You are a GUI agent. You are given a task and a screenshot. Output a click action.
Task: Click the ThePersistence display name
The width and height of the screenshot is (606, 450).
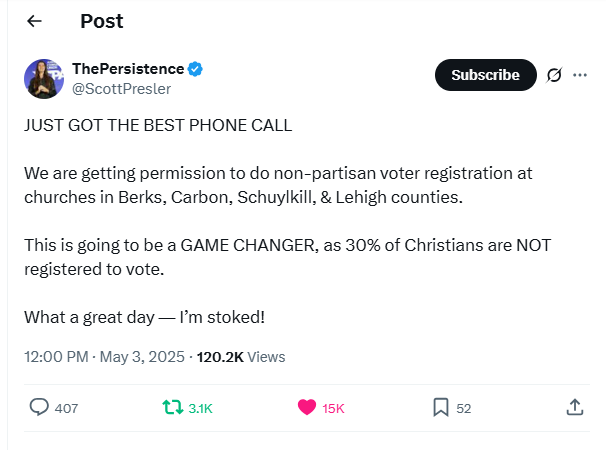click(128, 69)
